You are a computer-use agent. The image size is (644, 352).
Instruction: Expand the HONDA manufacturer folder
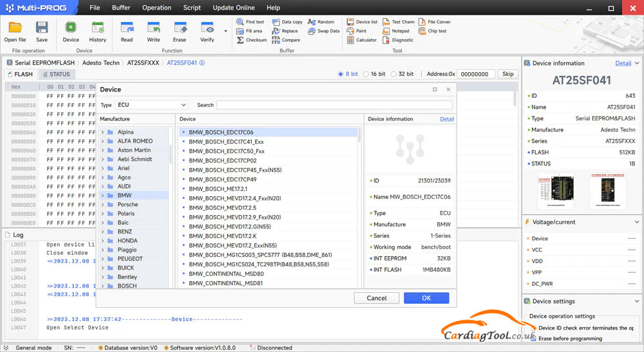click(102, 241)
